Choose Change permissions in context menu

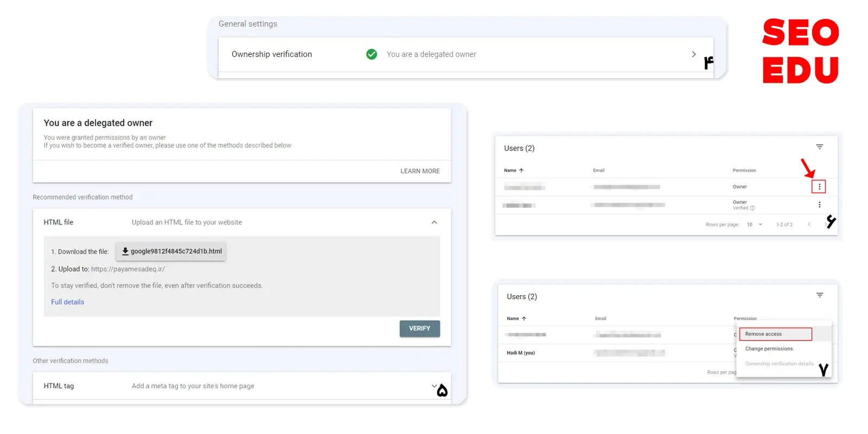pos(769,349)
